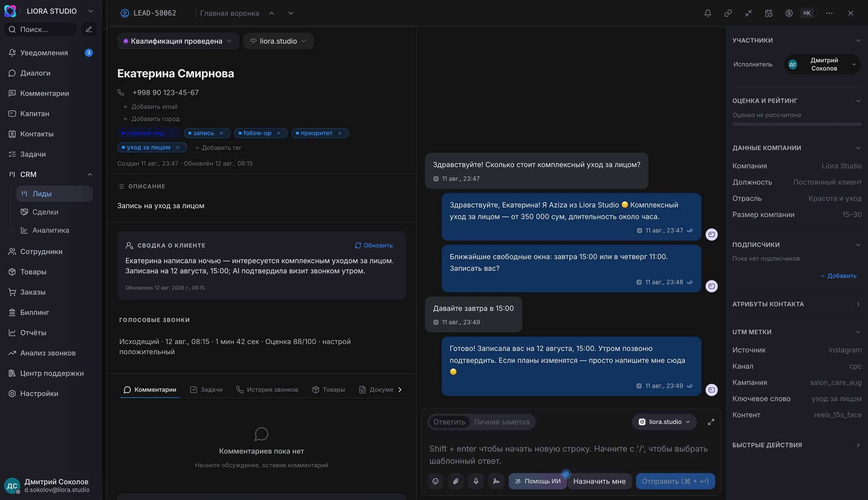The height and width of the screenshot is (500, 868).
Task: Switch to 'Личная заметка' mode
Action: click(502, 422)
